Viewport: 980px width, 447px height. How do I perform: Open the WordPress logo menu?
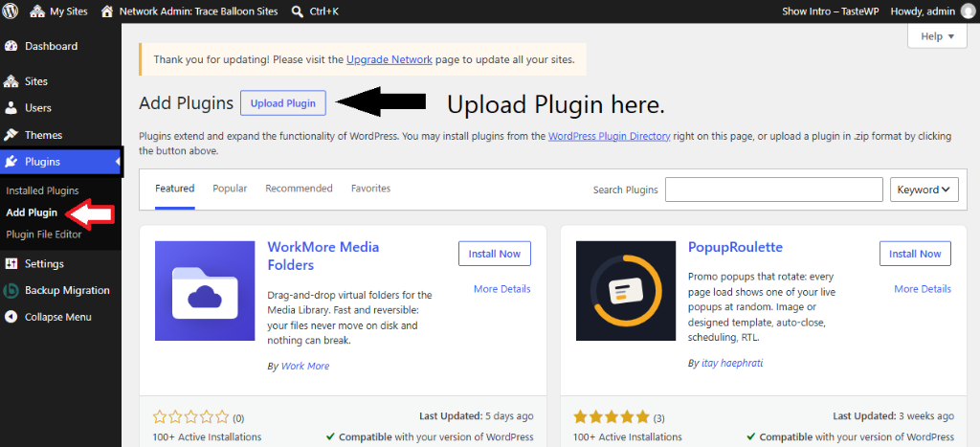click(11, 11)
